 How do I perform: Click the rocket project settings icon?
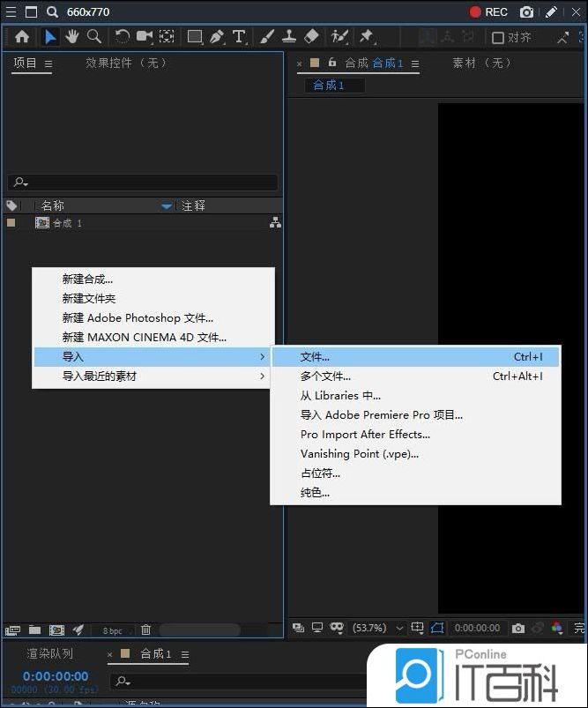(x=78, y=630)
